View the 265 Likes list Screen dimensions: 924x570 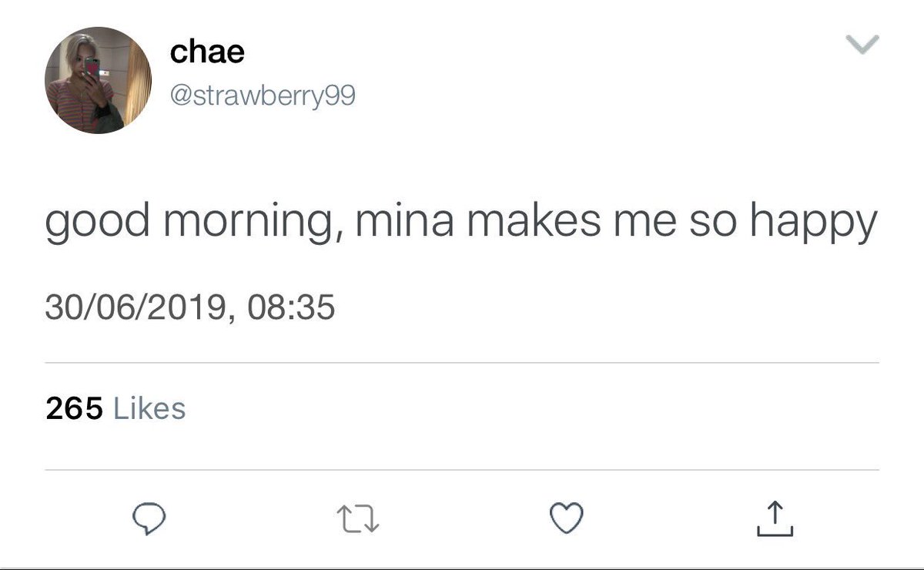pyautogui.click(x=115, y=408)
